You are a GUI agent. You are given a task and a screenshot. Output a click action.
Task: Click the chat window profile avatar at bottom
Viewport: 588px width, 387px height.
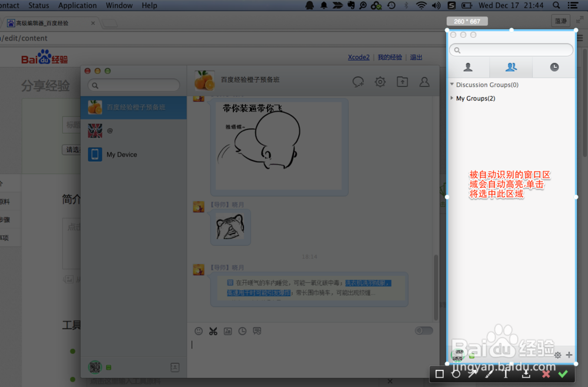(x=95, y=367)
